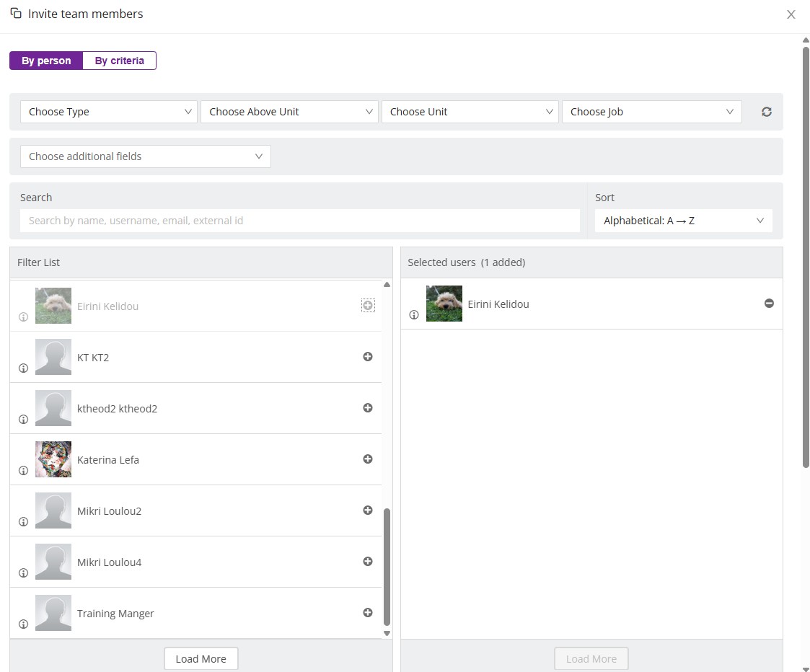Open the Choose Unit dropdown
The height and width of the screenshot is (672, 810).
pyautogui.click(x=470, y=112)
